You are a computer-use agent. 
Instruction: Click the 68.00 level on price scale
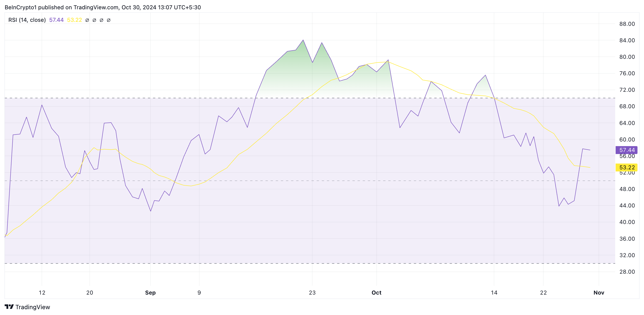click(x=627, y=106)
